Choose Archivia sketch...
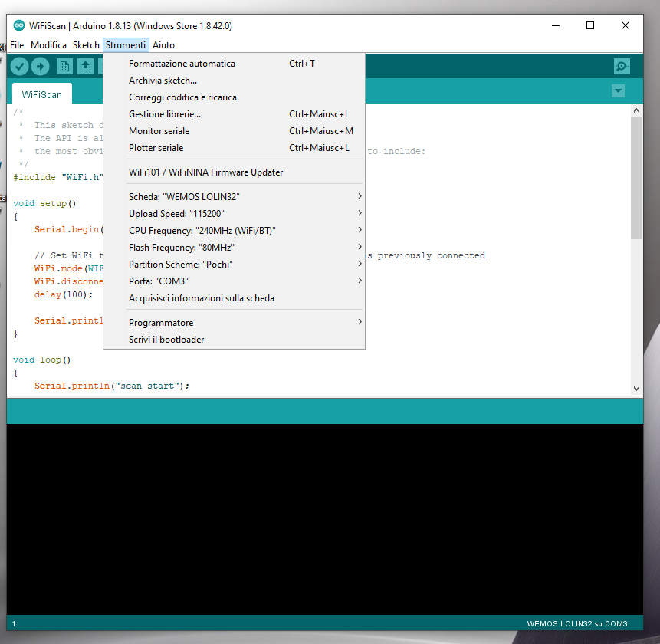This screenshot has height=644, width=660. (x=235, y=80)
